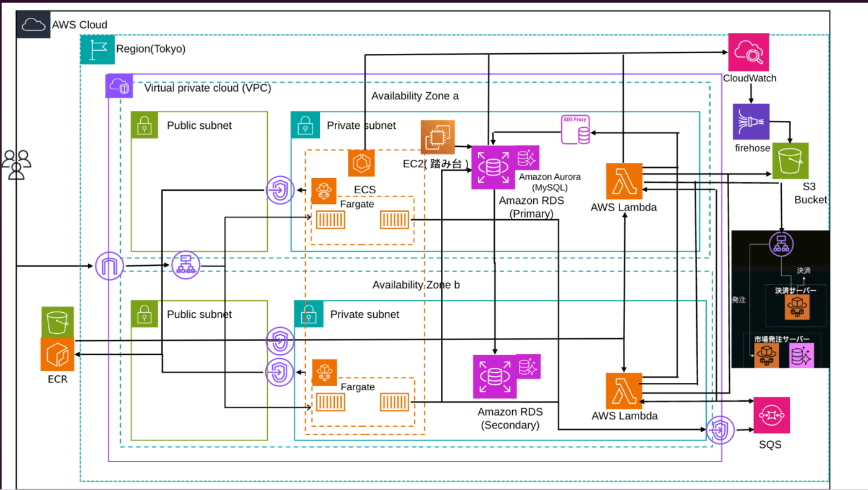
Task: Select the Amazon RDS Secondary database icon
Action: coord(495,376)
